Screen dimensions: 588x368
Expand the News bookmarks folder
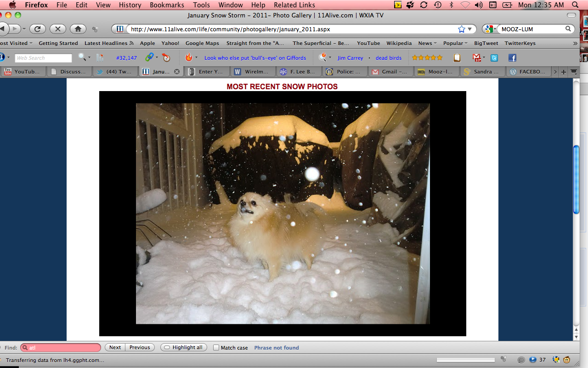click(427, 43)
